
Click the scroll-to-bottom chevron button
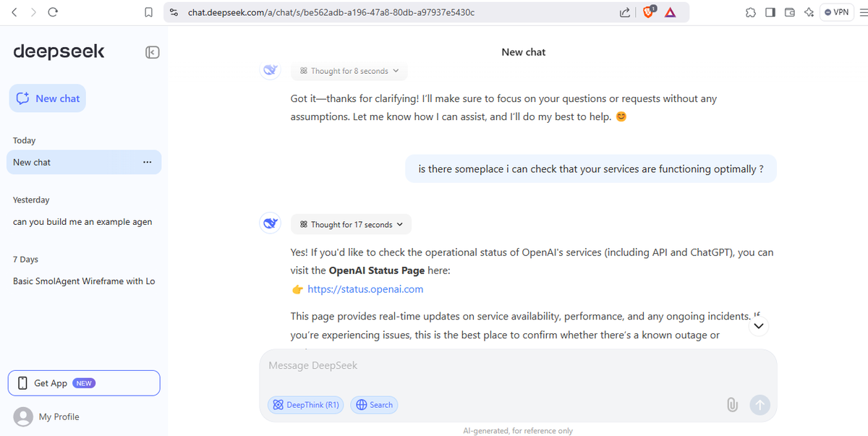coord(758,326)
